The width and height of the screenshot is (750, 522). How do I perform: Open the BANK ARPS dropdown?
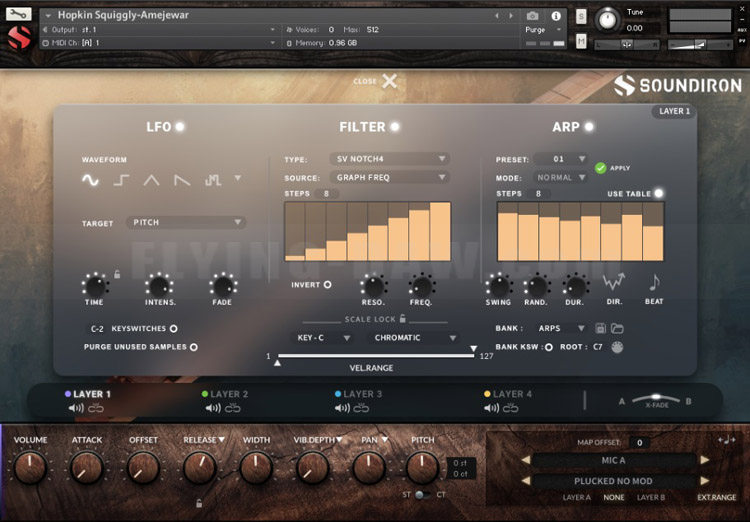tap(561, 328)
